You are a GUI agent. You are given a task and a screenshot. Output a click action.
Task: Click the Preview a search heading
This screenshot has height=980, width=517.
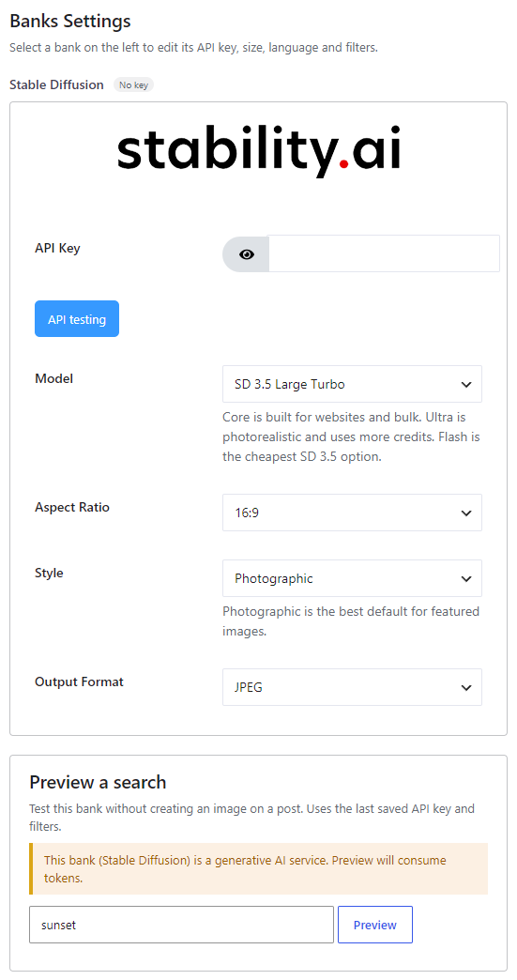tap(98, 783)
